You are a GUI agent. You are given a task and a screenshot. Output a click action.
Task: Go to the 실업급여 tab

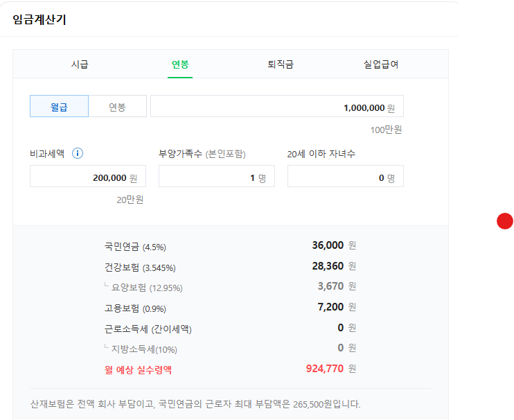[x=381, y=64]
